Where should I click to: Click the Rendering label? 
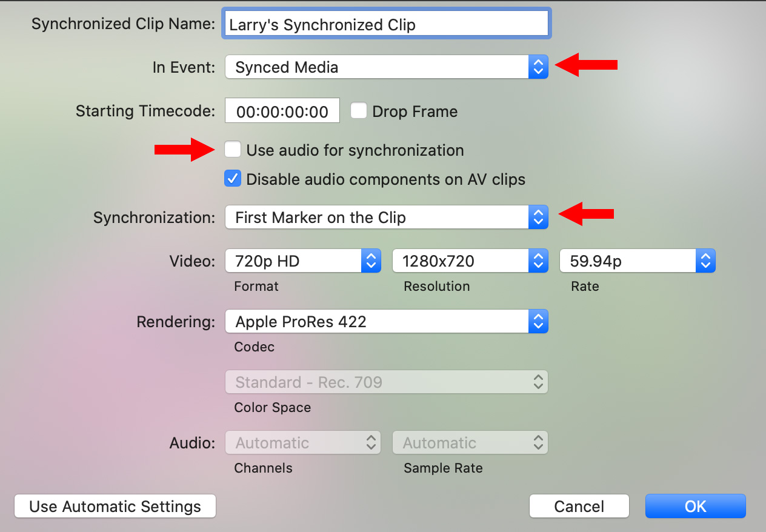pos(176,322)
